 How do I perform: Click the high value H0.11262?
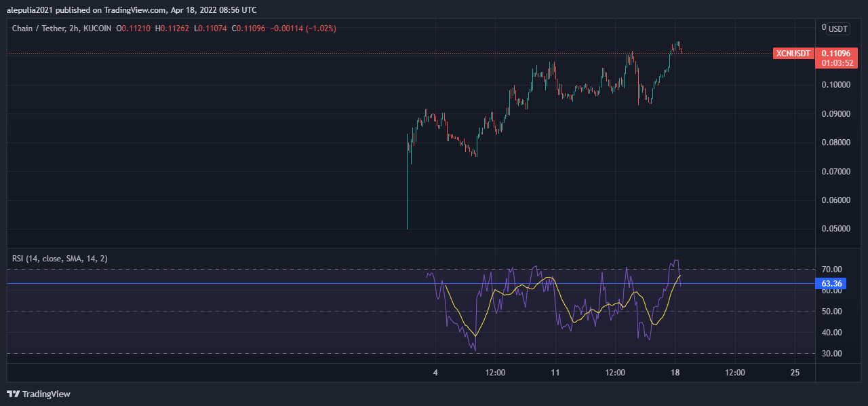[x=172, y=29]
